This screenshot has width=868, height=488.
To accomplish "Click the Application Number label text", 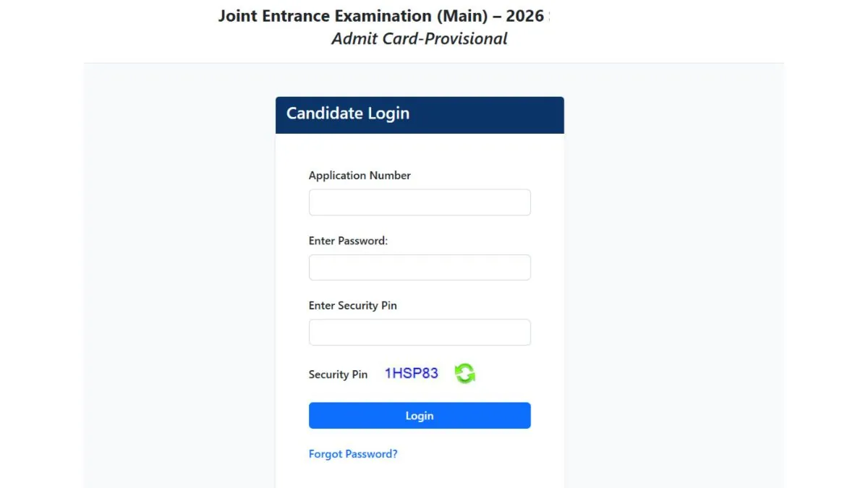I will (359, 175).
